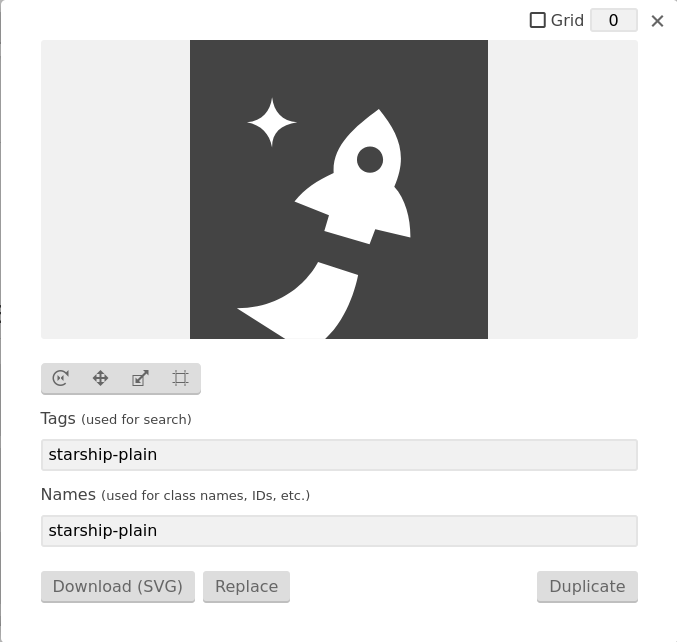The image size is (677, 642).
Task: Click the Tags field containing starship-plain
Action: [339, 455]
